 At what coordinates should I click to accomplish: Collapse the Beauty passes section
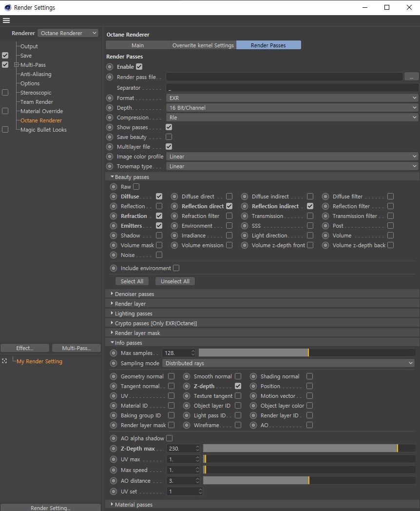(x=113, y=177)
